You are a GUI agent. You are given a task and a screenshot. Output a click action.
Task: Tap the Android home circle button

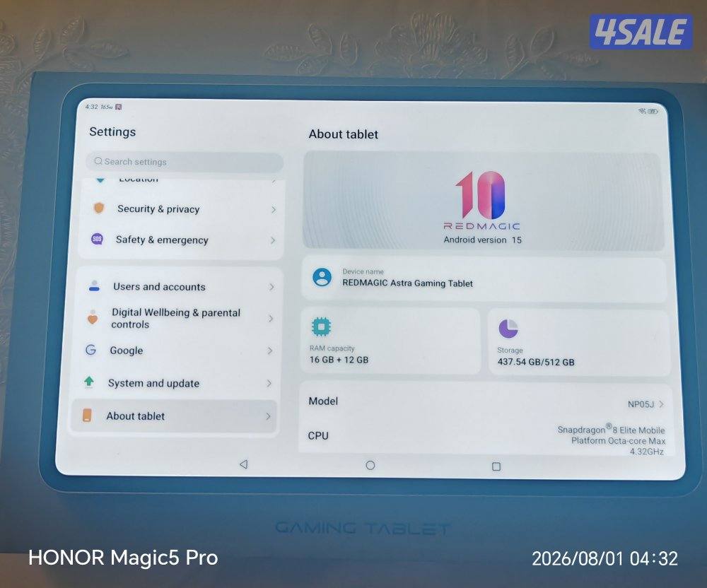click(370, 465)
